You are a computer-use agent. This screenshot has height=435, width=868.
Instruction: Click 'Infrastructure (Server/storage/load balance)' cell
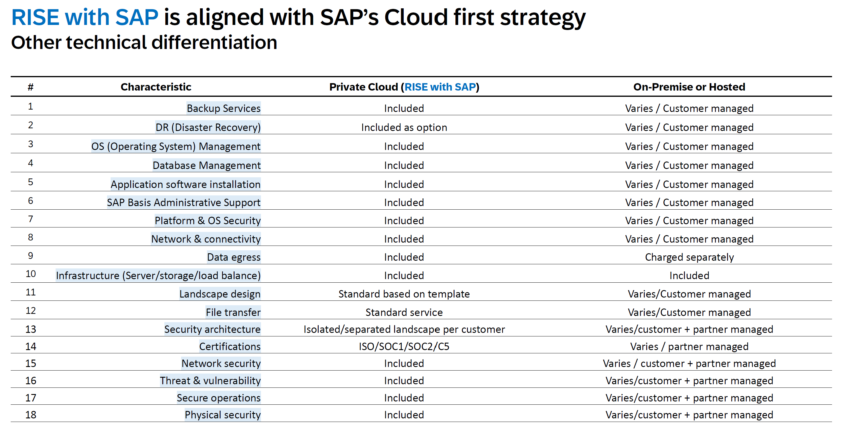click(158, 276)
